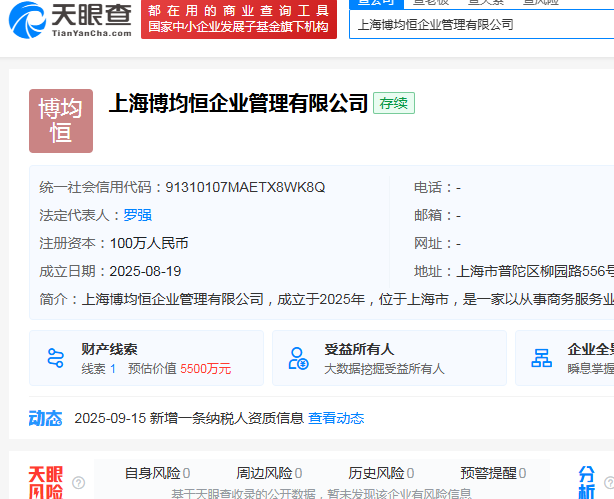Select credit code 91310107MAETX8WK8Q text
This screenshot has width=614, height=499.
click(x=245, y=187)
